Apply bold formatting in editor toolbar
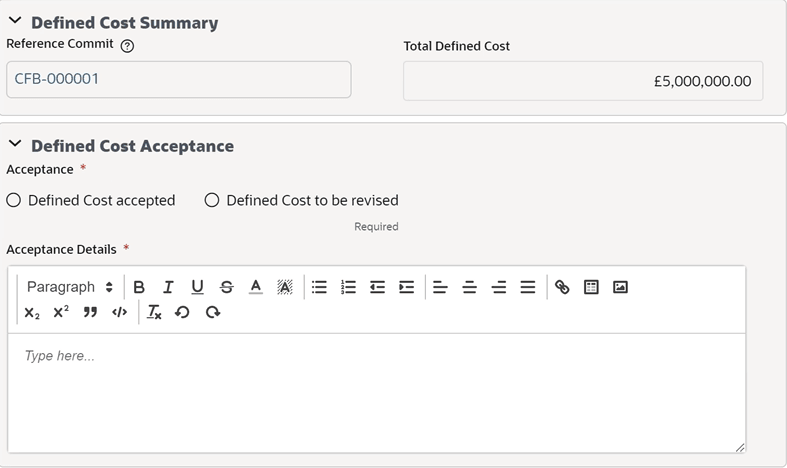 139,287
